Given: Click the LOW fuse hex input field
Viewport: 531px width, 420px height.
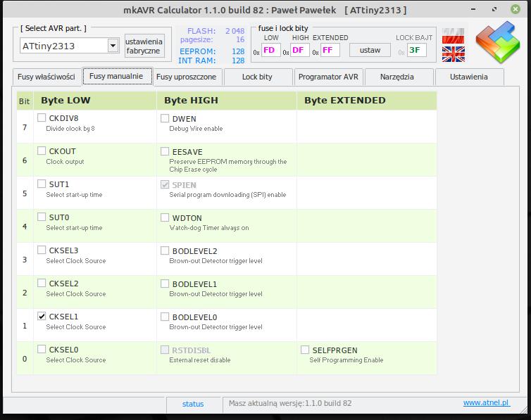Looking at the screenshot, I should [x=270, y=50].
